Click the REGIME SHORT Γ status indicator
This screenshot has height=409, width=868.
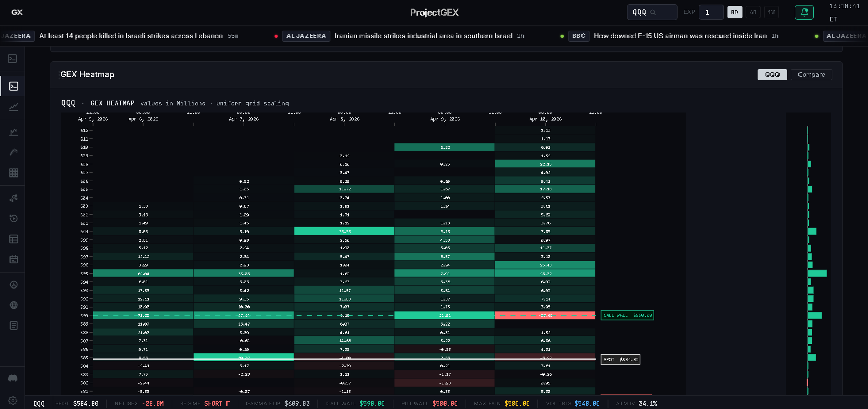click(205, 403)
